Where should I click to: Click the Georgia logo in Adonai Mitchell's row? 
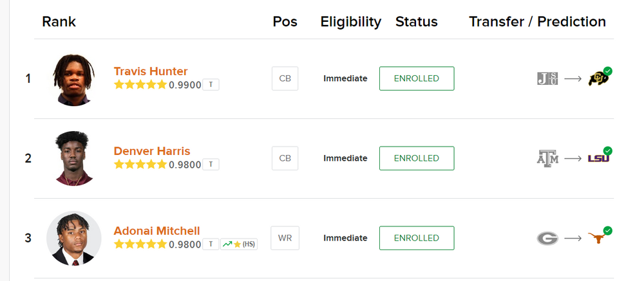pos(547,239)
